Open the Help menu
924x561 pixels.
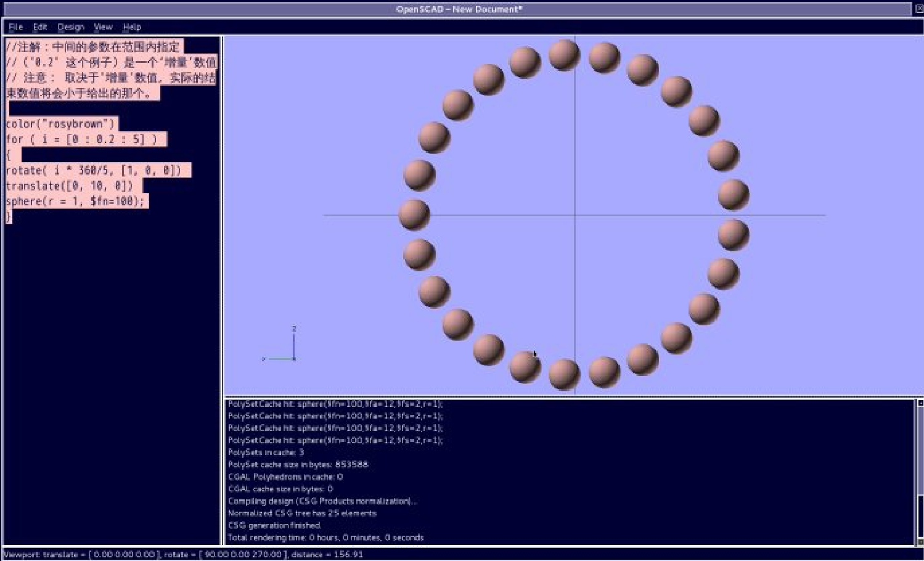(132, 27)
